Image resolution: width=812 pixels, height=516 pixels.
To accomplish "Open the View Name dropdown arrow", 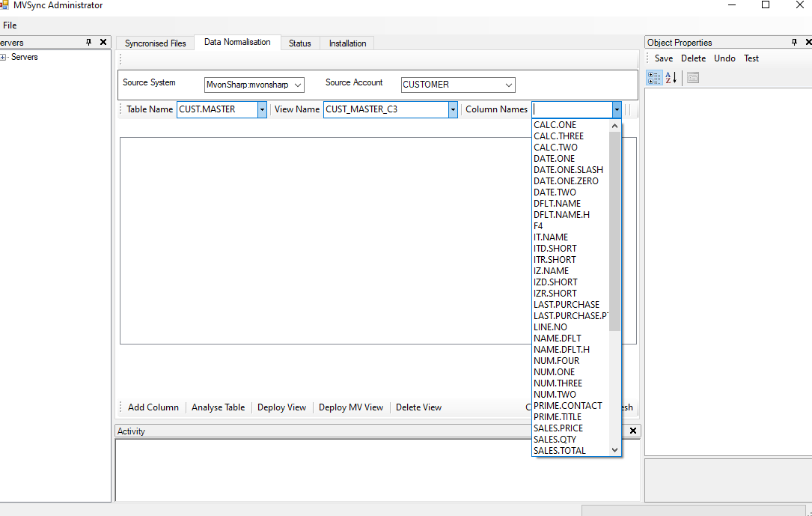I will 453,109.
